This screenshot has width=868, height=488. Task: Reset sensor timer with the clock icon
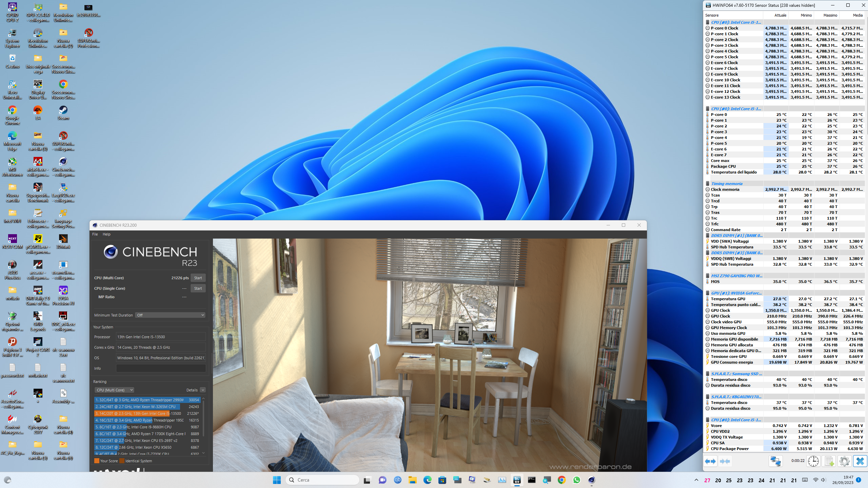point(813,461)
